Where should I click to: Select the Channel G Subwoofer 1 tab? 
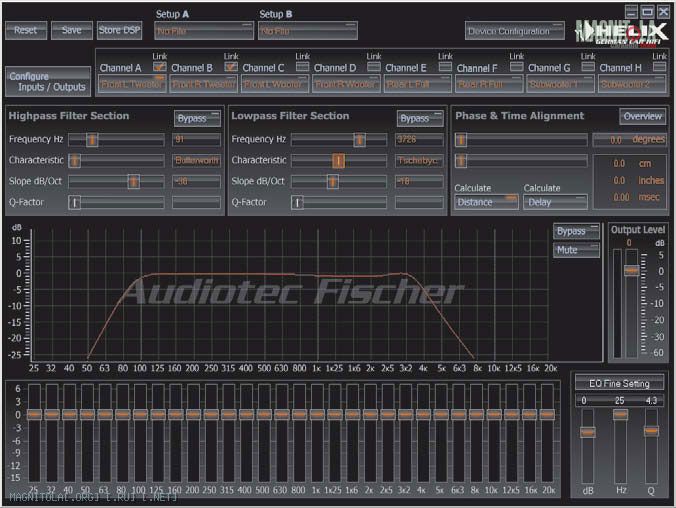tap(560, 84)
